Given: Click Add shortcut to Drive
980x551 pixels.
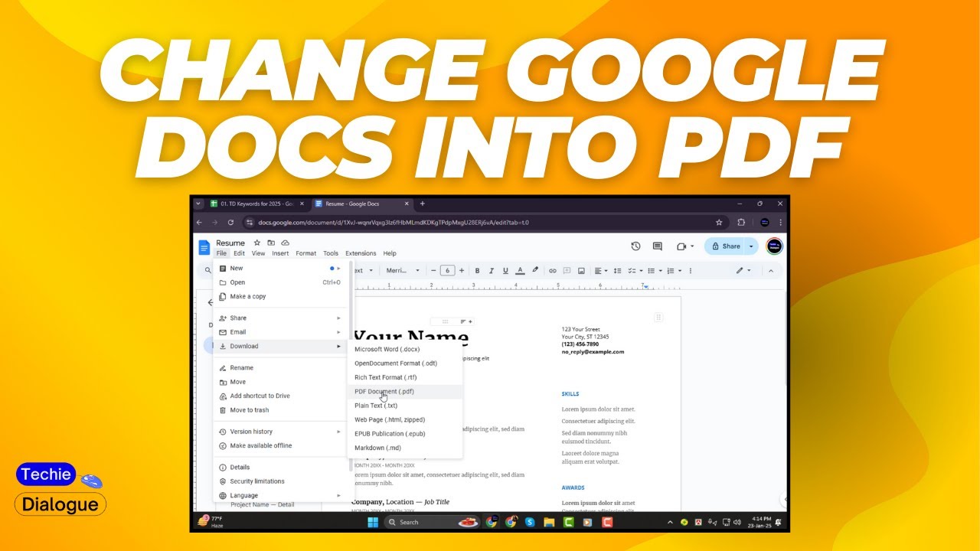Looking at the screenshot, I should click(280, 396).
